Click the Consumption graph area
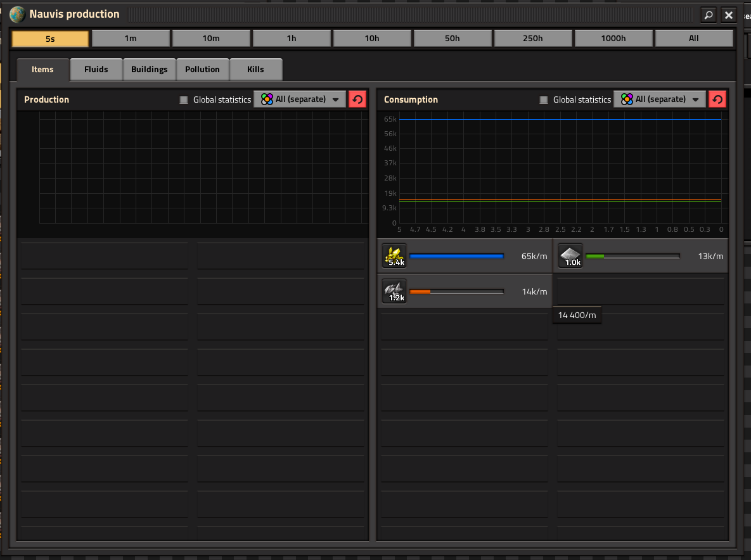751x560 pixels. pos(560,171)
